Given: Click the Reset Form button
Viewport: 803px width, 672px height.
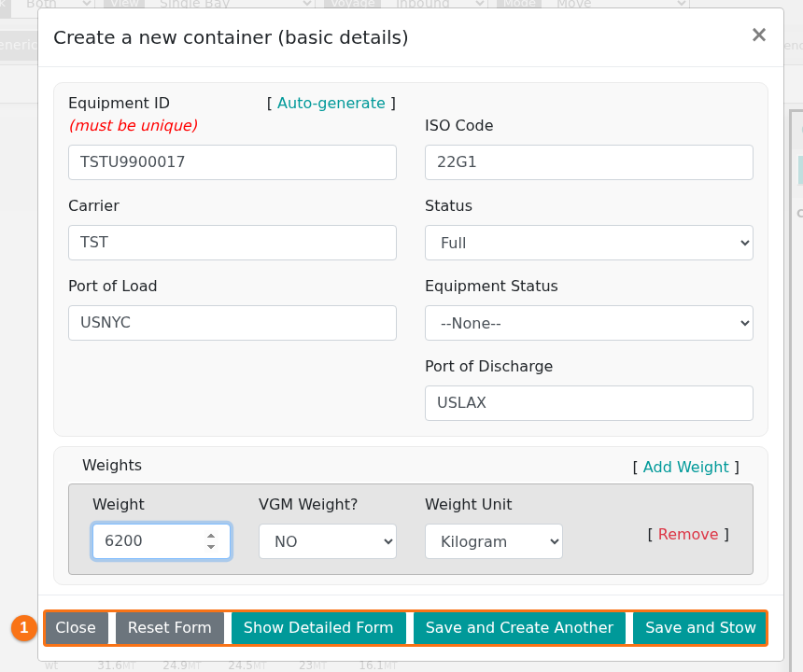Looking at the screenshot, I should pos(170,628).
